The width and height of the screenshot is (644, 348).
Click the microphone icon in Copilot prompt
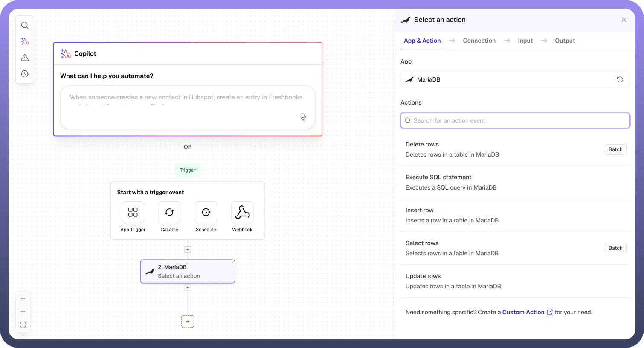click(x=303, y=117)
